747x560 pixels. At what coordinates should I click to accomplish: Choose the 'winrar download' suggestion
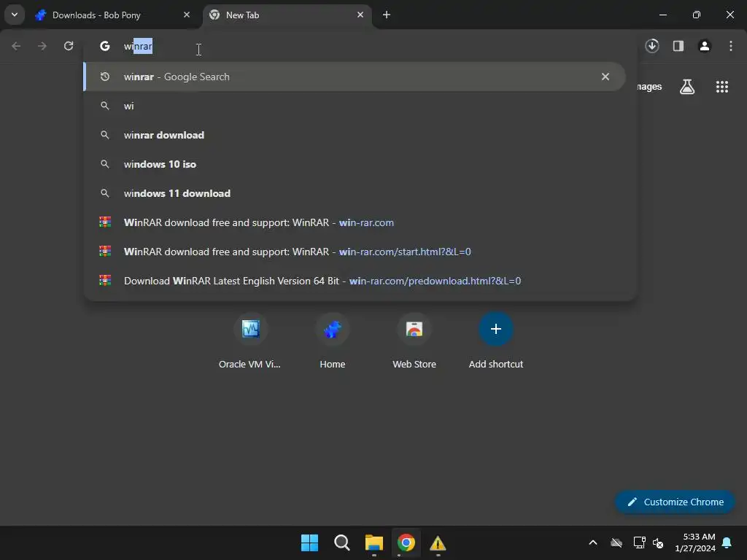(x=355, y=135)
